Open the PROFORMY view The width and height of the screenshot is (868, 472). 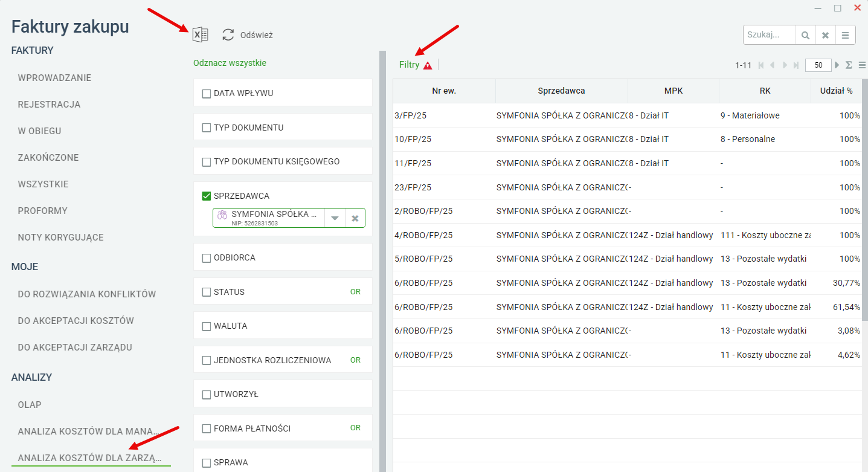click(x=42, y=211)
